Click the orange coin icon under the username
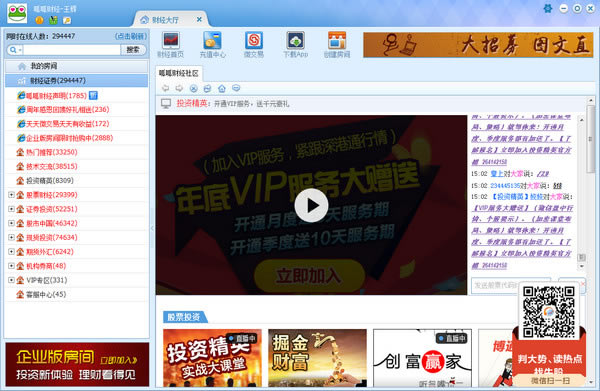 pyautogui.click(x=39, y=20)
